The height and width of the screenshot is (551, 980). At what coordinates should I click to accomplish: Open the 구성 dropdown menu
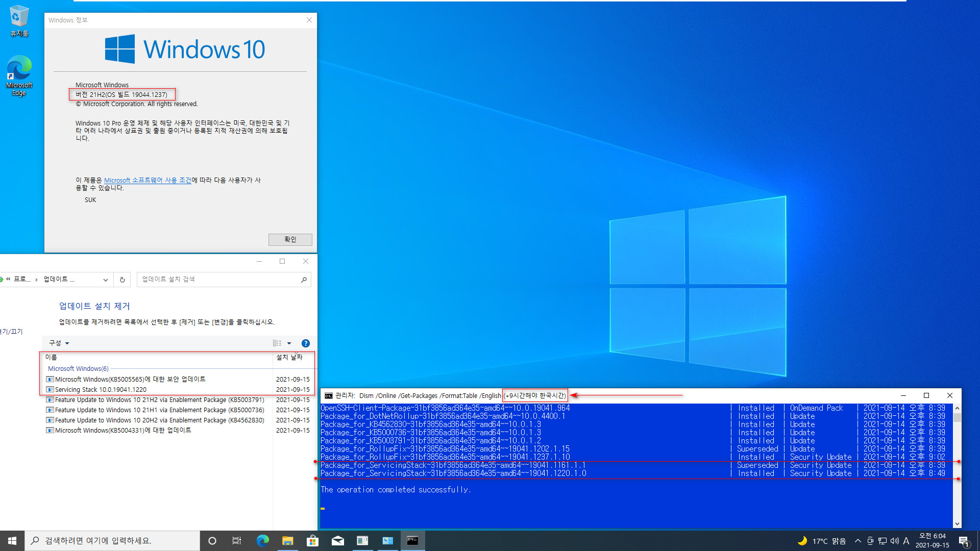pos(59,343)
